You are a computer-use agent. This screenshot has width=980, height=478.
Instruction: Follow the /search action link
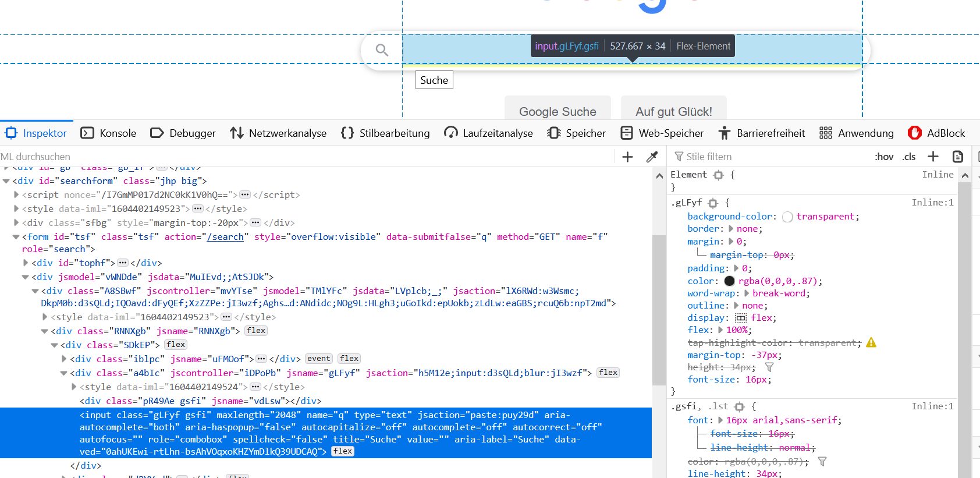point(225,237)
